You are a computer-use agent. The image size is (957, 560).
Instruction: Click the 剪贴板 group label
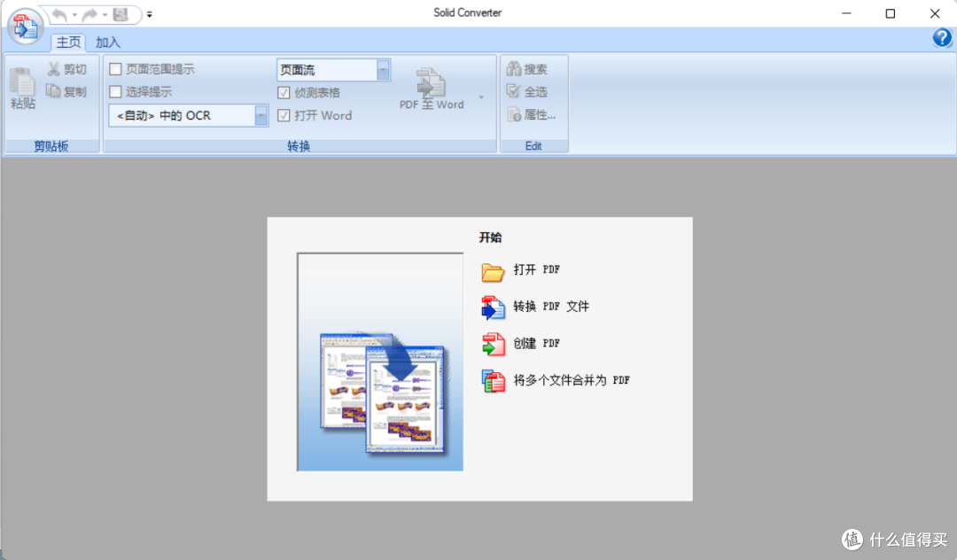pos(51,146)
